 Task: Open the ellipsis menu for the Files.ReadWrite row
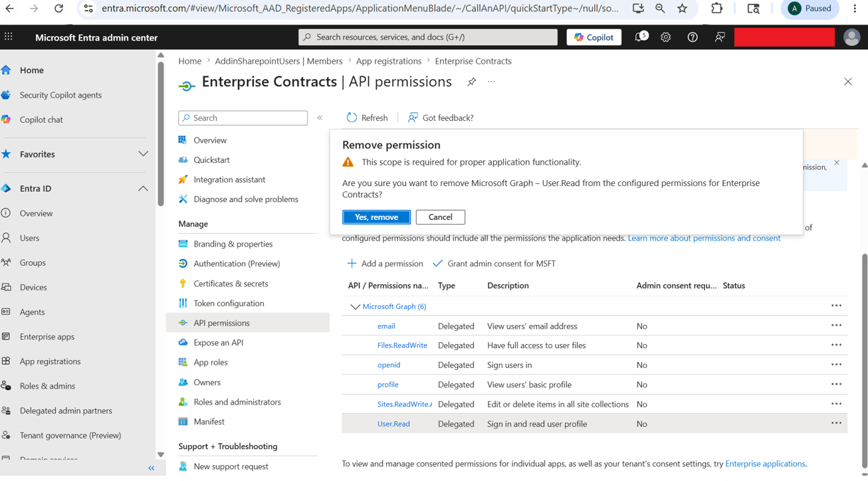tap(836, 345)
